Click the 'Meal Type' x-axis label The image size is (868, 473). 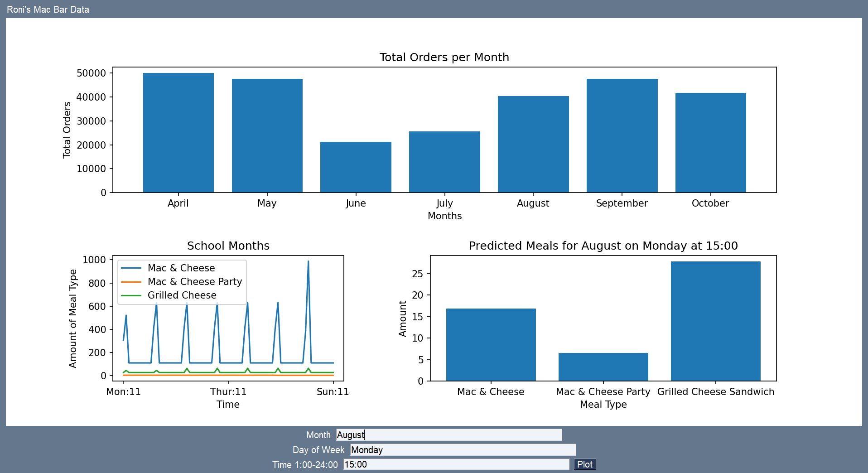(603, 405)
